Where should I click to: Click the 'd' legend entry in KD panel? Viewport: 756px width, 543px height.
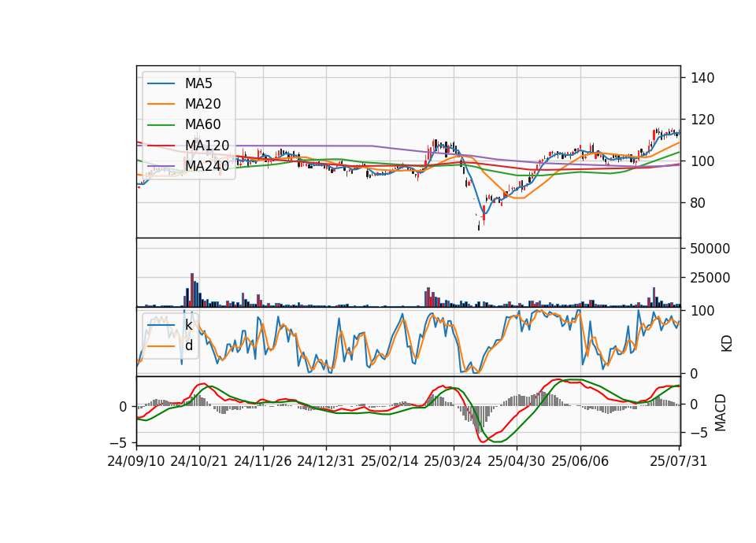click(188, 345)
